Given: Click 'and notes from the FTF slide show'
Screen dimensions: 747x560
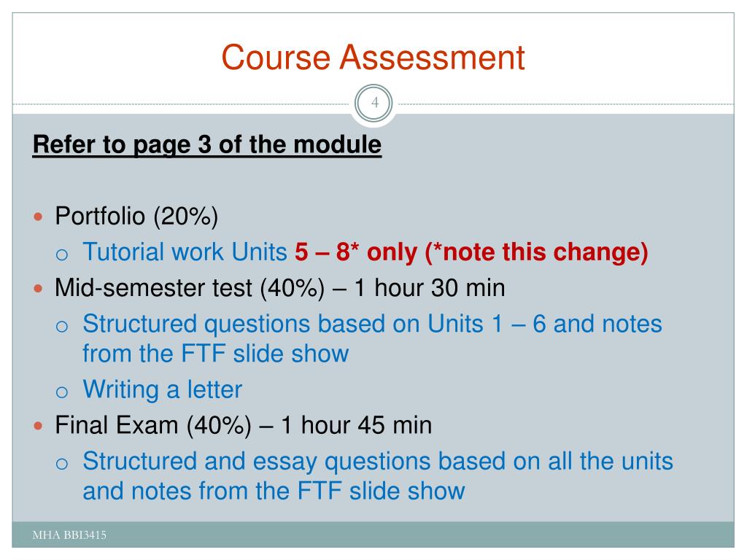Looking at the screenshot, I should [x=274, y=491].
